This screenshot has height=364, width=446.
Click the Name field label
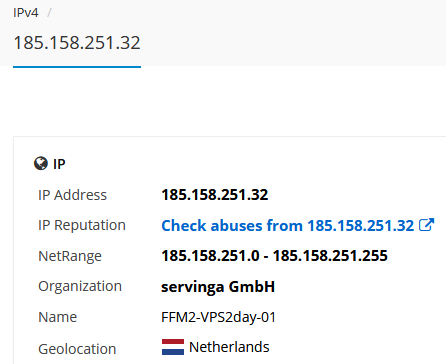coord(57,317)
